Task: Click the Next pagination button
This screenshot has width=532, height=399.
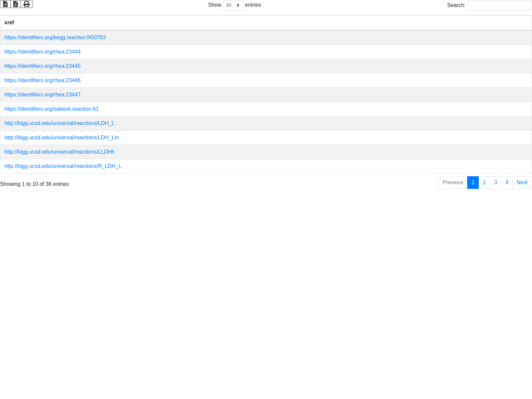Action: pos(522,183)
